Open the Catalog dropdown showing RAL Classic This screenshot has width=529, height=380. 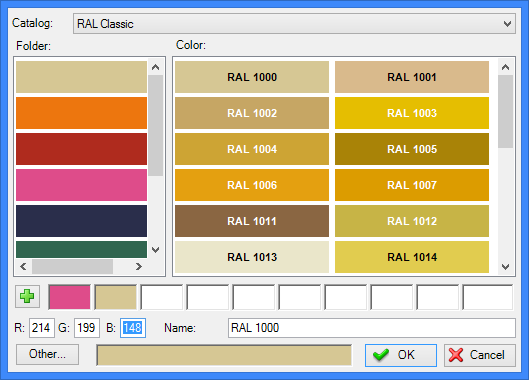click(x=294, y=24)
